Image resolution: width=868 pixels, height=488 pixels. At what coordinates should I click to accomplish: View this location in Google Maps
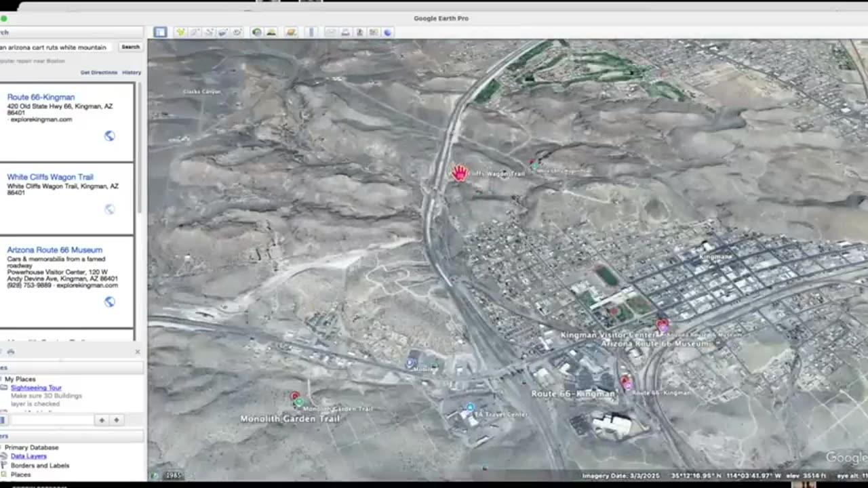(x=374, y=32)
